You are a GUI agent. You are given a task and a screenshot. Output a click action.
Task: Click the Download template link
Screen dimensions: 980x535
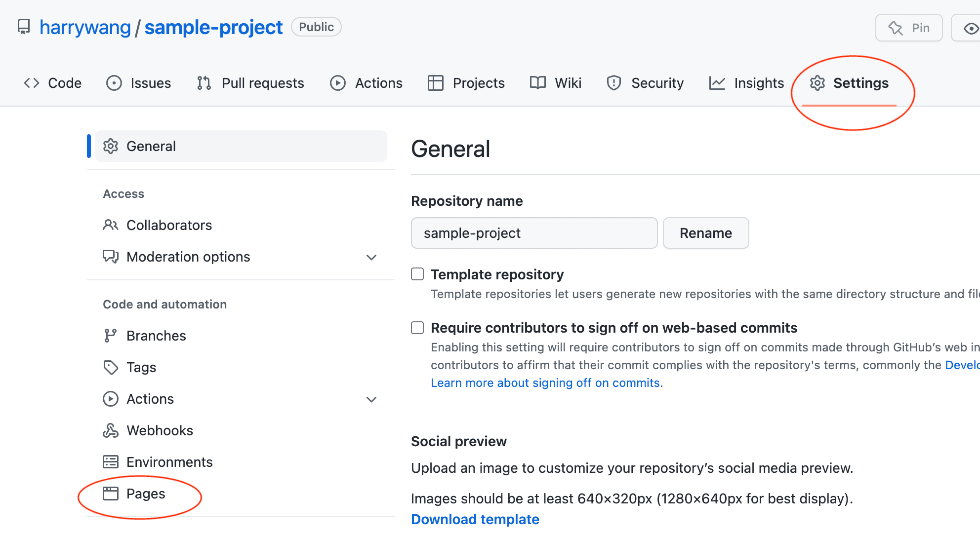pyautogui.click(x=475, y=519)
